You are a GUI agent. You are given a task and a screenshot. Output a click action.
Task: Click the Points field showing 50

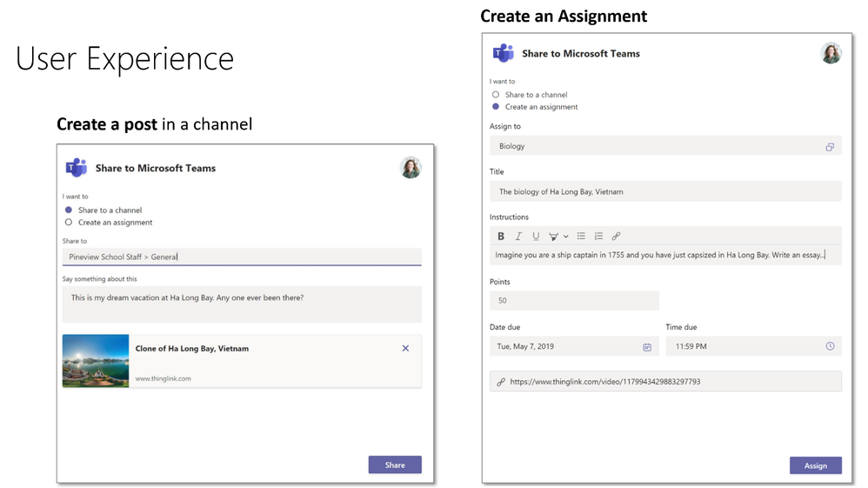[574, 300]
